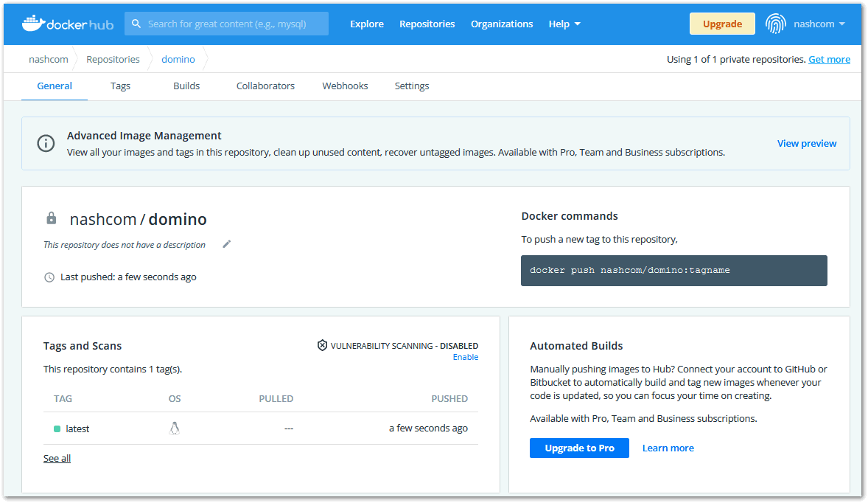Click the Tags and Scans heading
Image resolution: width=868 pixels, height=503 pixels.
pos(83,346)
